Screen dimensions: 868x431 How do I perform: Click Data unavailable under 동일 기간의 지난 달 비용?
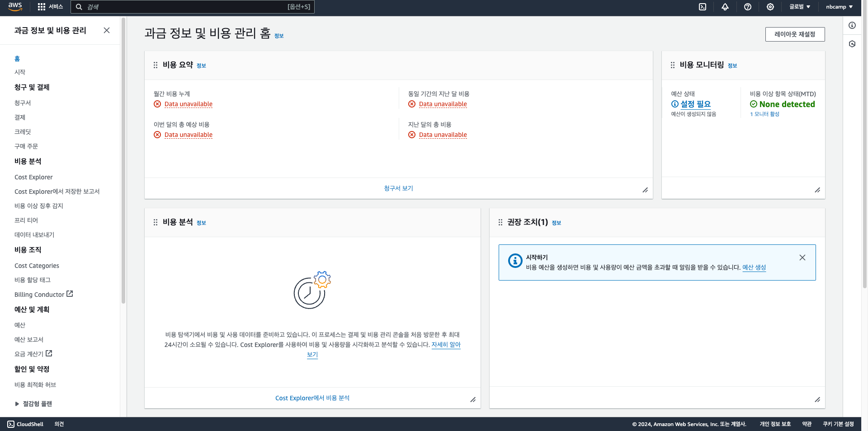click(443, 104)
